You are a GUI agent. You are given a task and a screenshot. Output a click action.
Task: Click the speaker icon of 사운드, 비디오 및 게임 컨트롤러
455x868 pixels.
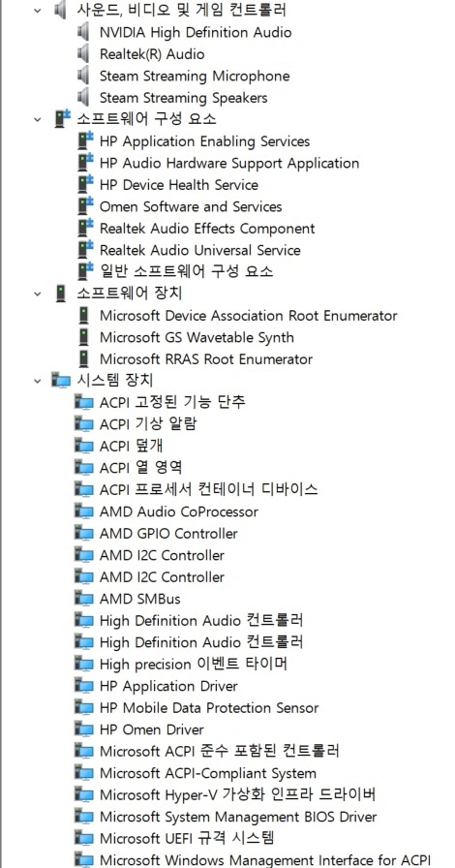point(61,10)
